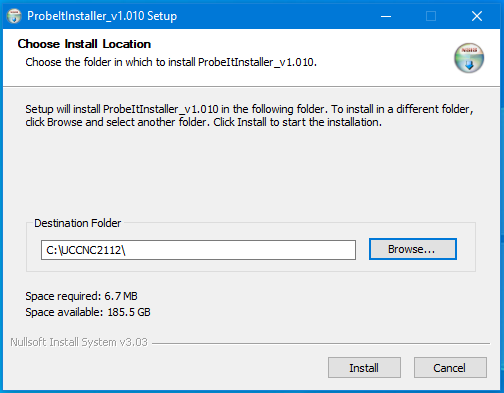Click the 'Space available: 185.5 GB' text
504x393 pixels.
coord(88,312)
